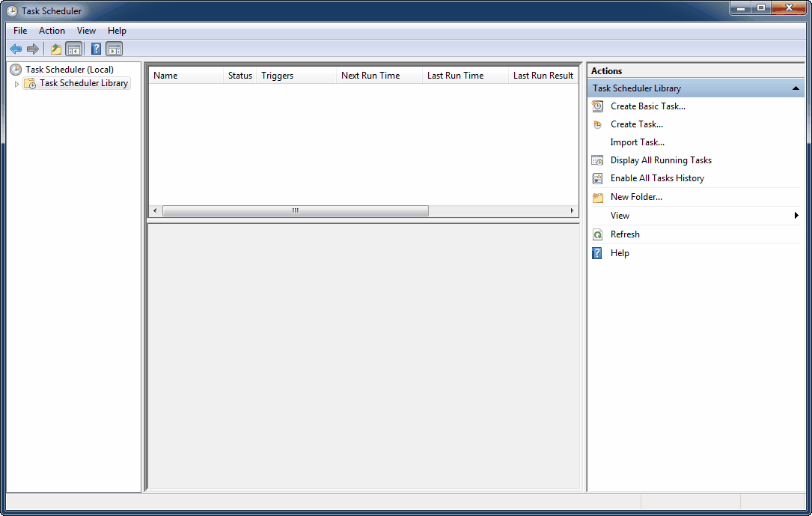The image size is (812, 516).
Task: Sort by Last Run Time column
Action: point(465,76)
